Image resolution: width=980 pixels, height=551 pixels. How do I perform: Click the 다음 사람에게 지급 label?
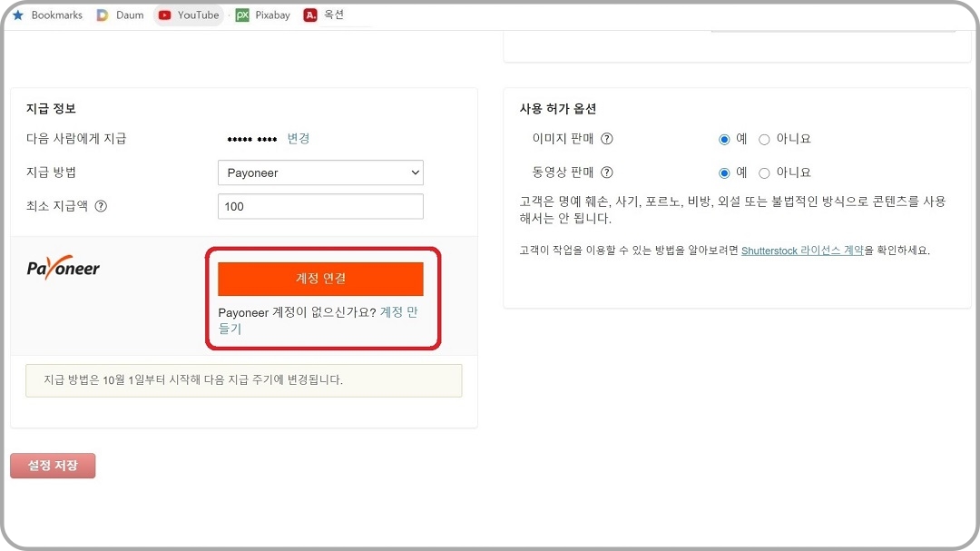[x=75, y=138]
